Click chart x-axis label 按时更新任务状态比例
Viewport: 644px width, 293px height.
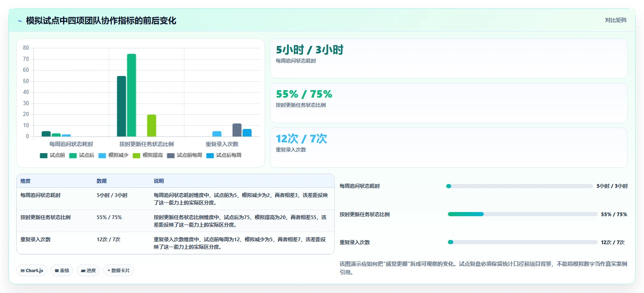pyautogui.click(x=146, y=144)
